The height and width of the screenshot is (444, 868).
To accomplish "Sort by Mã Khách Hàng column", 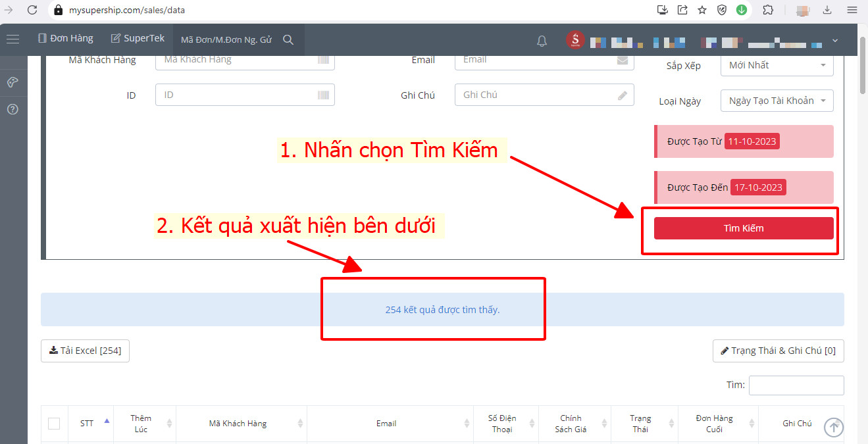I will tap(242, 424).
